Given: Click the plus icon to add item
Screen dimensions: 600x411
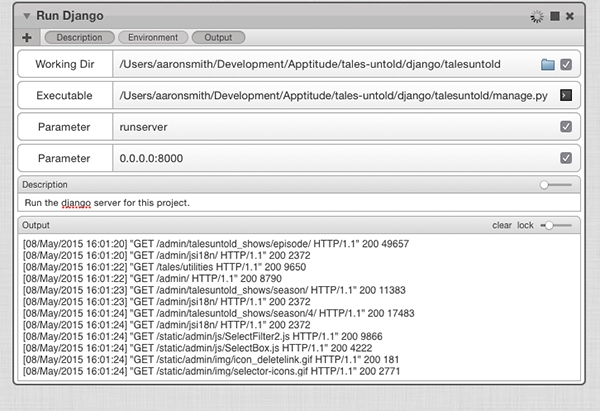Looking at the screenshot, I should click(27, 38).
